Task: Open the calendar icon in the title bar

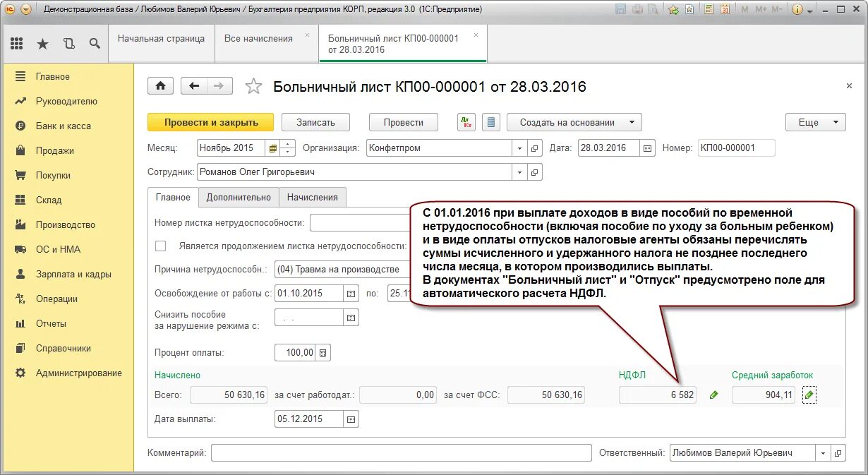Action: [x=724, y=9]
